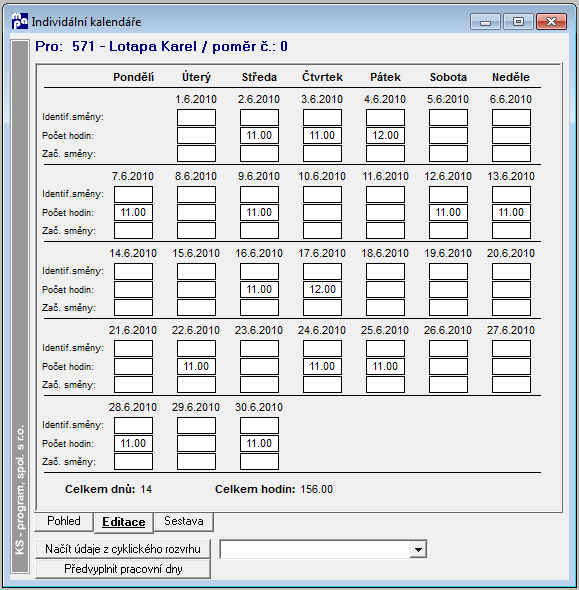
Task: Click Počet hodin field for 29.6.2010
Action: (x=196, y=444)
